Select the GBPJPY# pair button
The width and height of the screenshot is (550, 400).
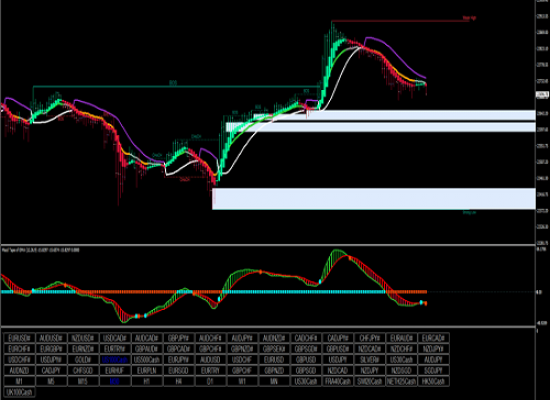178,338
